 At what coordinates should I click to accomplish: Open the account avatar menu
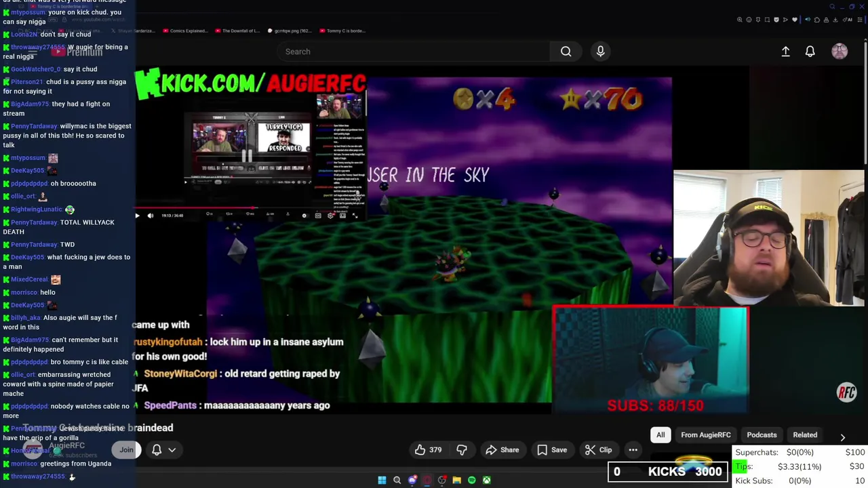click(x=840, y=52)
